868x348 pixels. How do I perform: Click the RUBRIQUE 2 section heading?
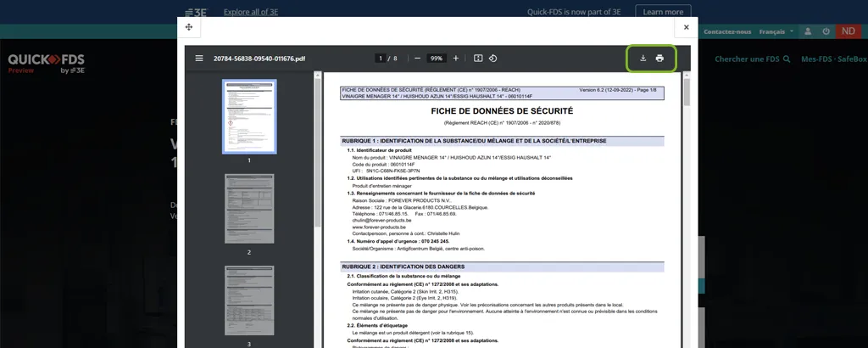click(403, 267)
